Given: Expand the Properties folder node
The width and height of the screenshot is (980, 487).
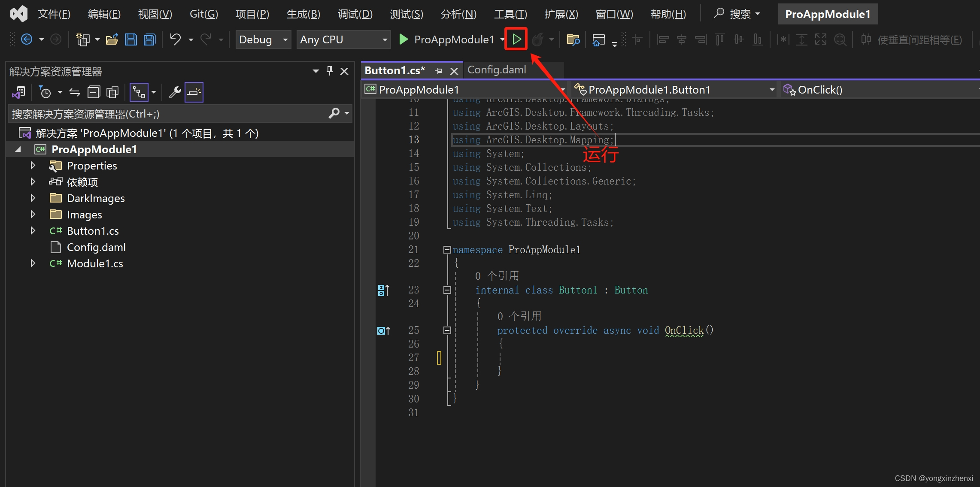Looking at the screenshot, I should point(33,166).
